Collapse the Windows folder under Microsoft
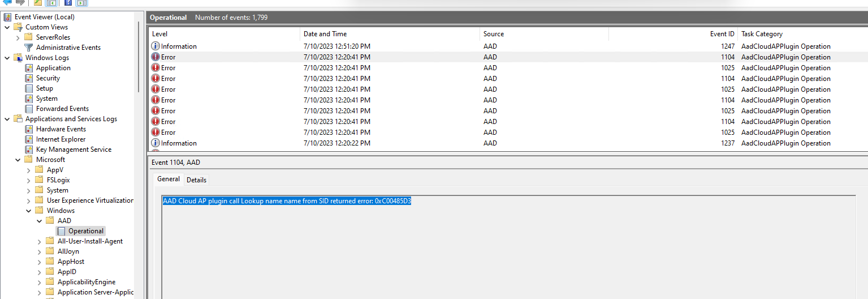 [x=28, y=211]
